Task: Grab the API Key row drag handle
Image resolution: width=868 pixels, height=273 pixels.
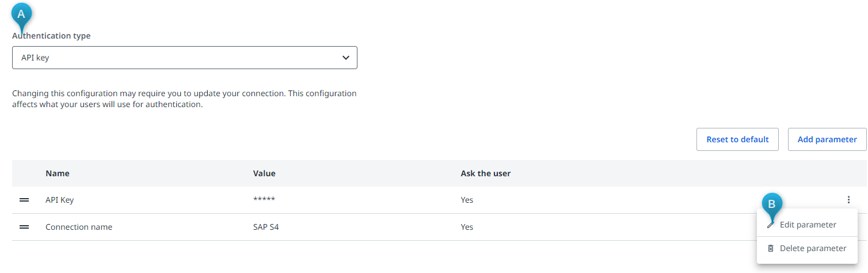Action: (24, 200)
